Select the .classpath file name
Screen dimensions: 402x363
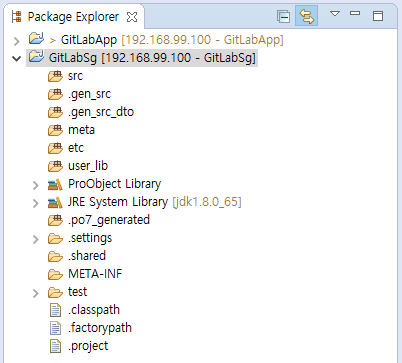[x=94, y=310]
